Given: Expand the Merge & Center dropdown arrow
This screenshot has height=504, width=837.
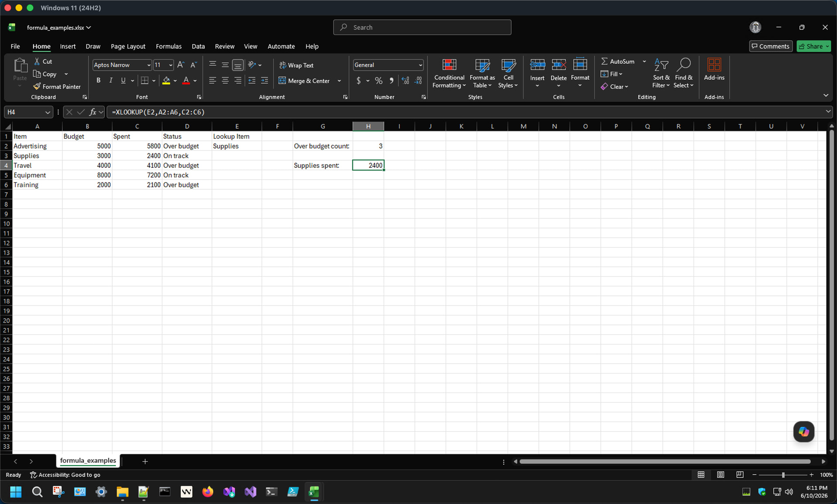Looking at the screenshot, I should coord(339,81).
